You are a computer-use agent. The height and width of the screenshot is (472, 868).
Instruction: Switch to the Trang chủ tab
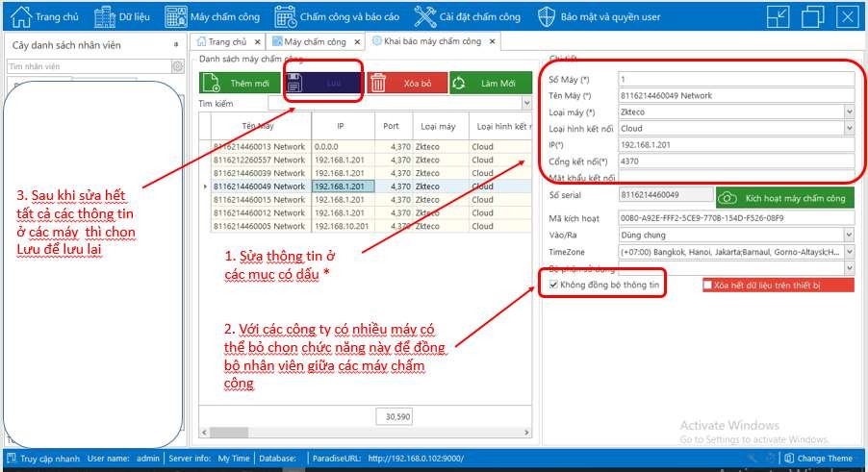(x=221, y=41)
